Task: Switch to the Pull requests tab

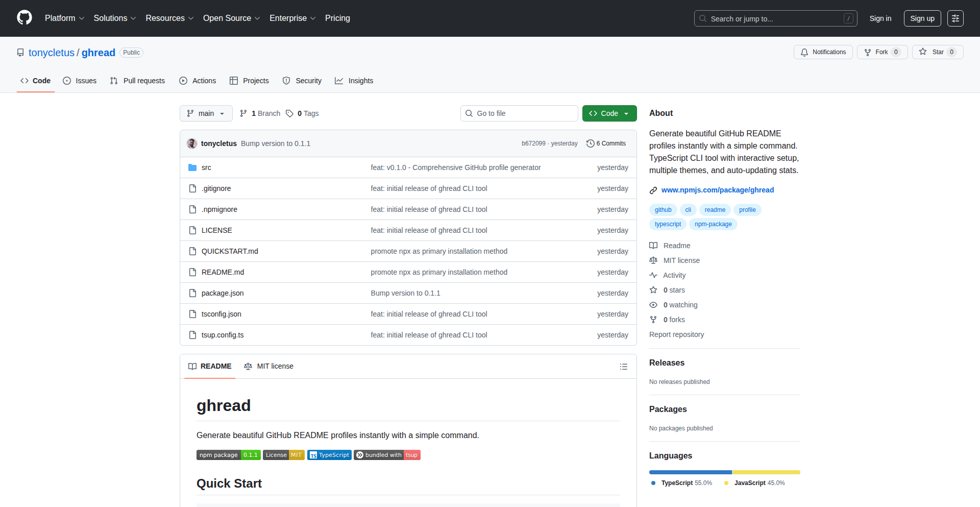Action: click(x=137, y=81)
